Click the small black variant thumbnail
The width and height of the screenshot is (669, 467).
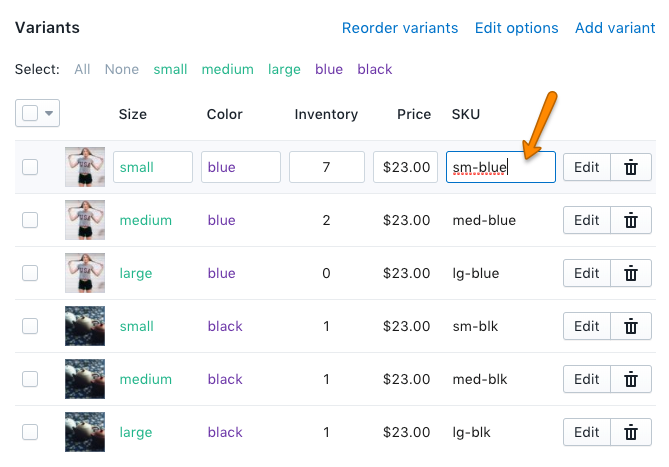point(85,326)
